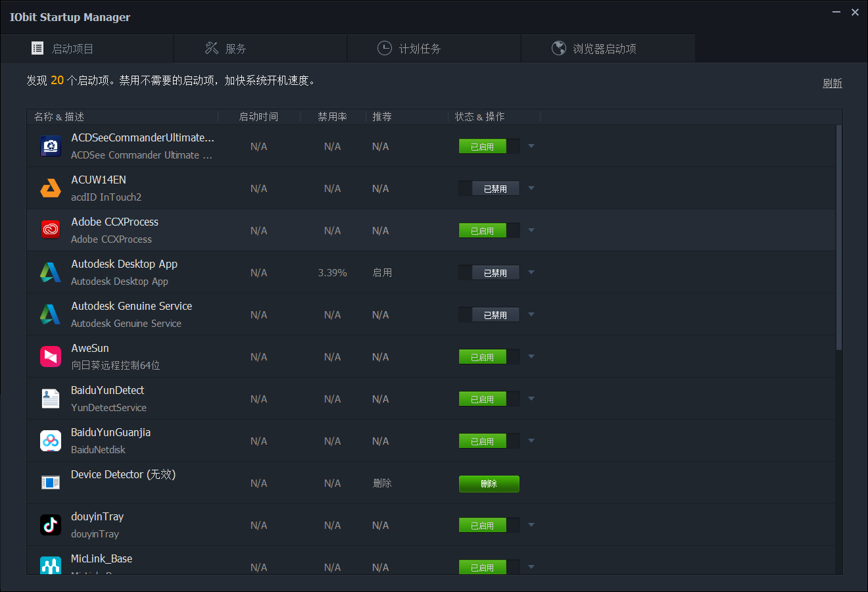Sort by the 启动时间 column header

click(258, 116)
